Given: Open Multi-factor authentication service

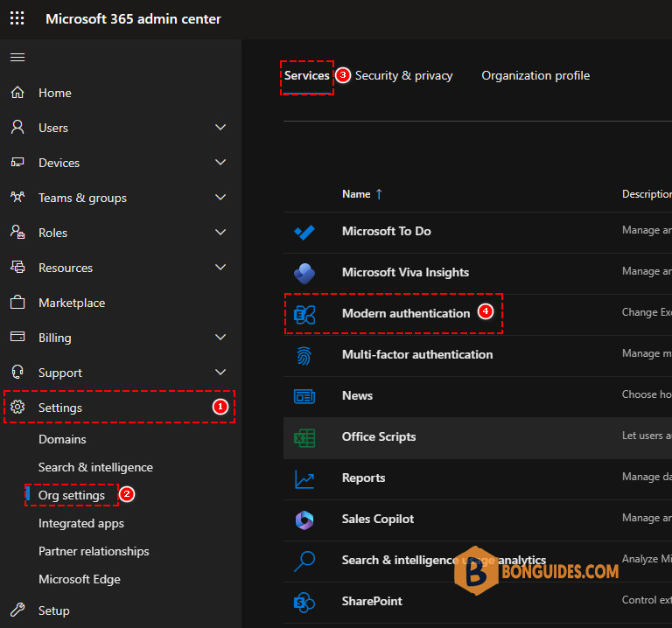Looking at the screenshot, I should point(417,354).
